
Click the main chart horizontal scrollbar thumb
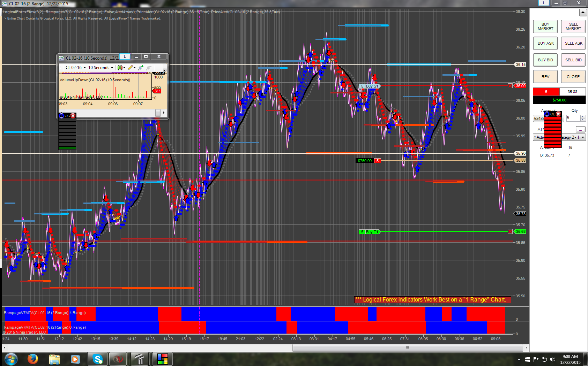click(408, 348)
